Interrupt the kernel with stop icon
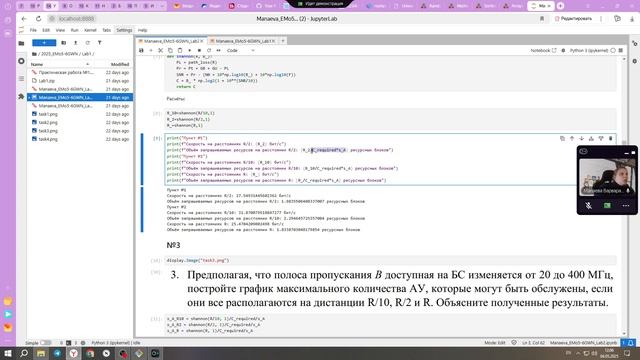The height and width of the screenshot is (360, 640). (199, 50)
